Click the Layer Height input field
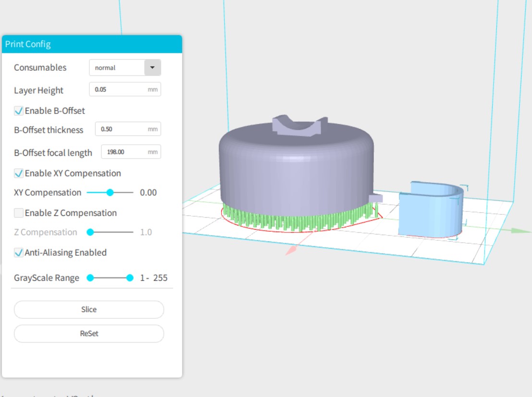This screenshot has height=397, width=532. (x=120, y=89)
